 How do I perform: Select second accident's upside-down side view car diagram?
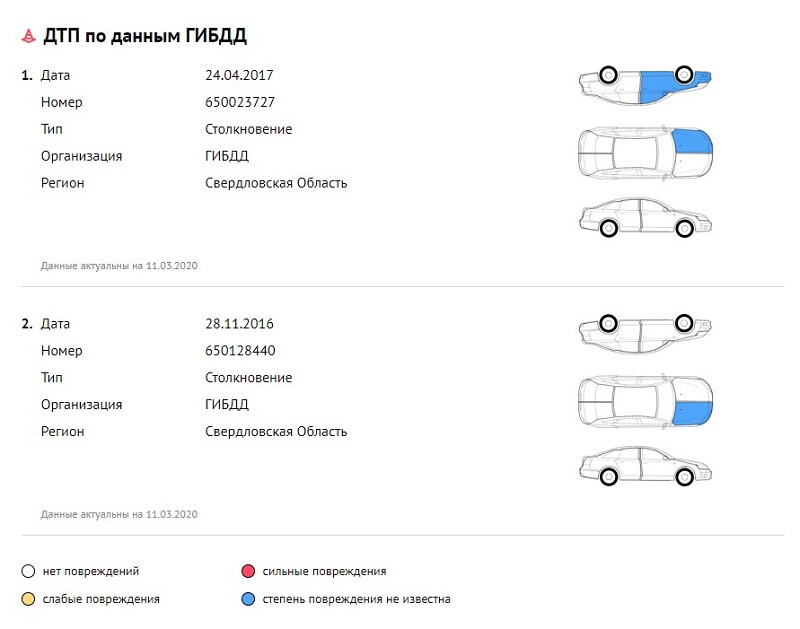click(645, 334)
